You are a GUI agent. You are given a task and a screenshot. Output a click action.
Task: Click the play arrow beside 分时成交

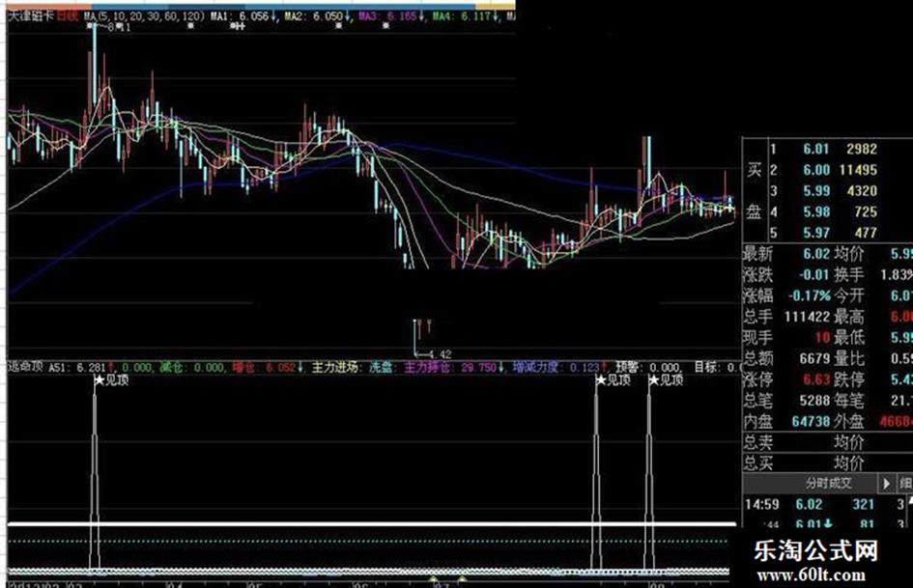pyautogui.click(x=886, y=483)
